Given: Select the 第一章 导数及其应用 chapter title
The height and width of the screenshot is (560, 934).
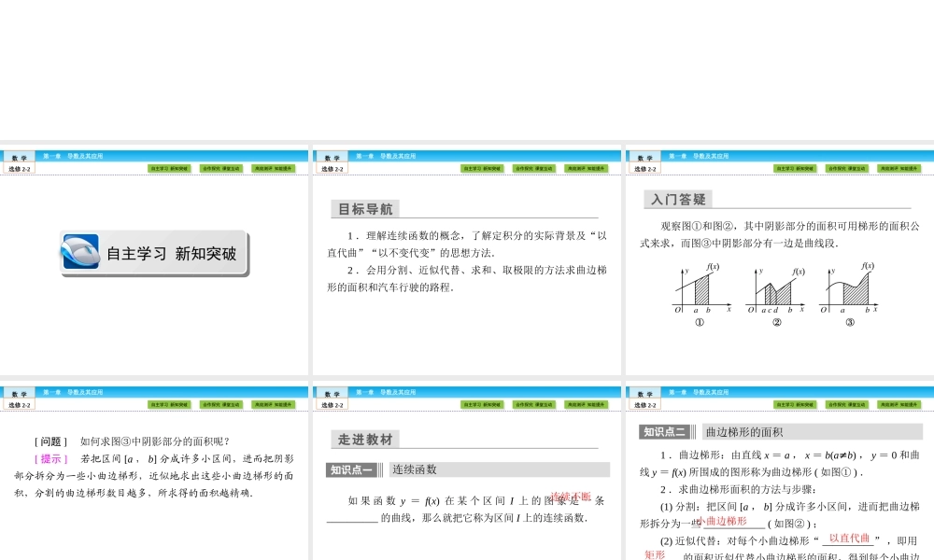Looking at the screenshot, I should [75, 157].
